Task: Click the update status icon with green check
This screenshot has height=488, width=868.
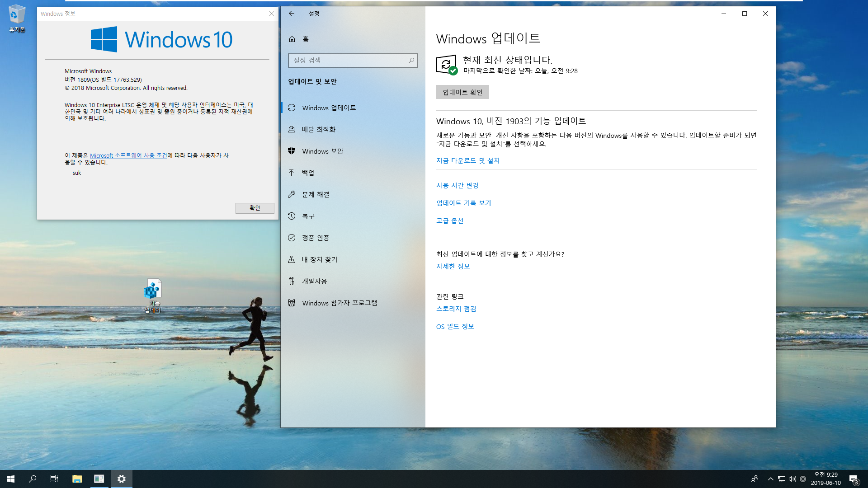Action: point(447,65)
